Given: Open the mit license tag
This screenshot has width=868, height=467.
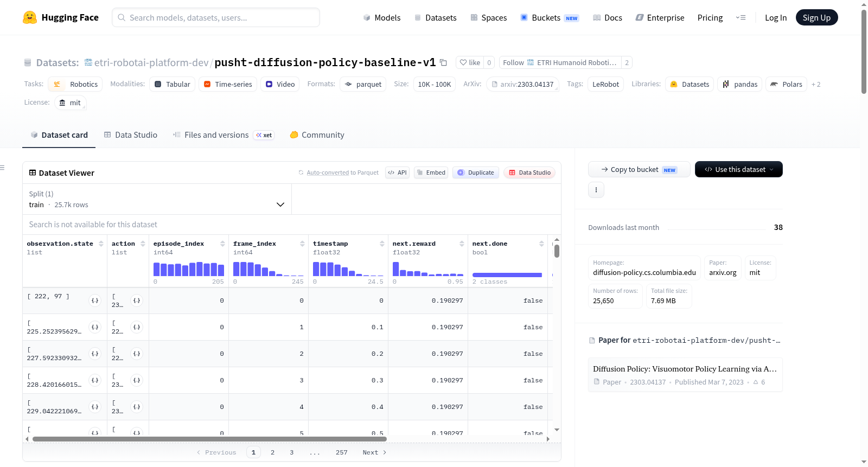Looking at the screenshot, I should (70, 103).
